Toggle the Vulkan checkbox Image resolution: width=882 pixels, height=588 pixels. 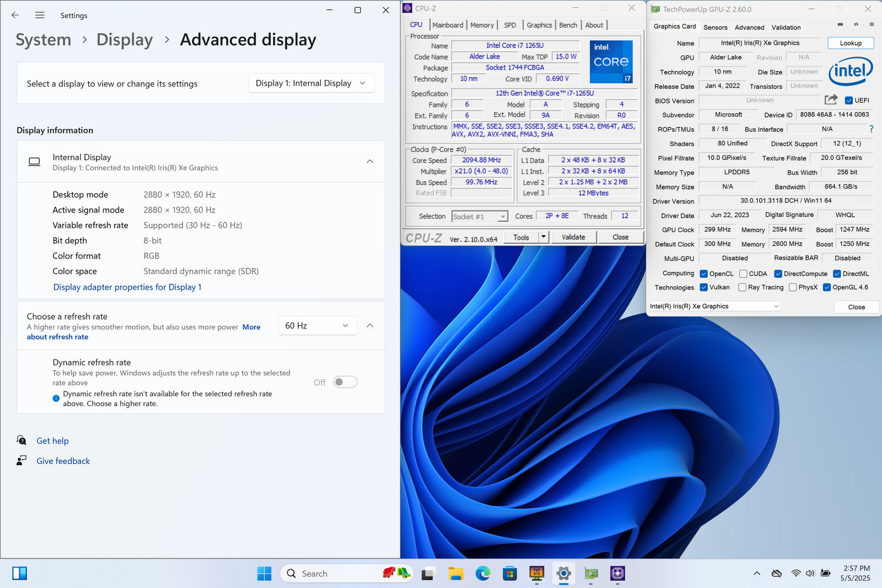(x=703, y=287)
